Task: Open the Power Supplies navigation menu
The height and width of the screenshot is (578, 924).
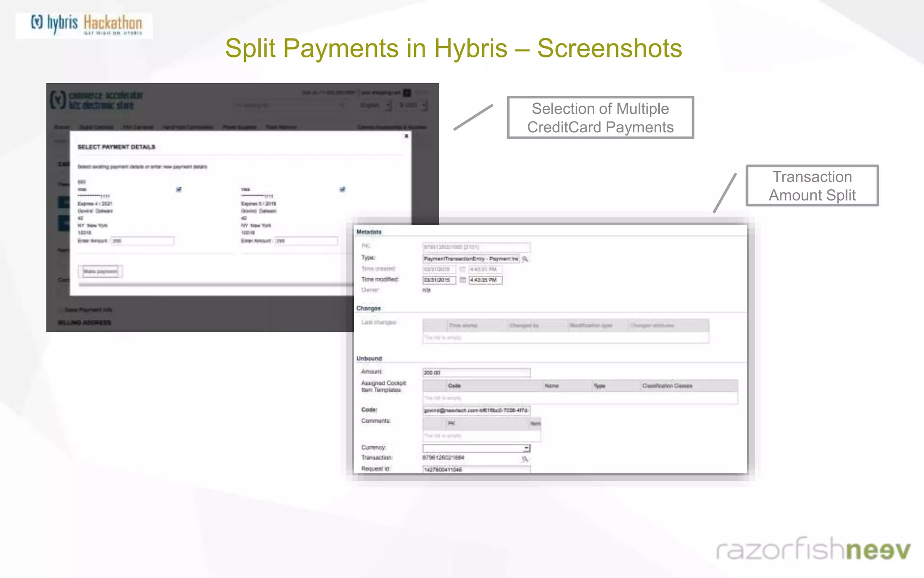Action: 240,127
